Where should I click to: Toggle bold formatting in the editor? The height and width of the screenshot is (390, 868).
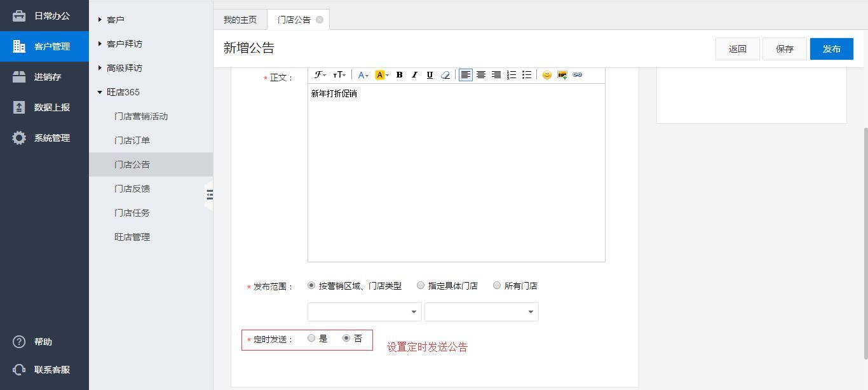click(x=399, y=75)
